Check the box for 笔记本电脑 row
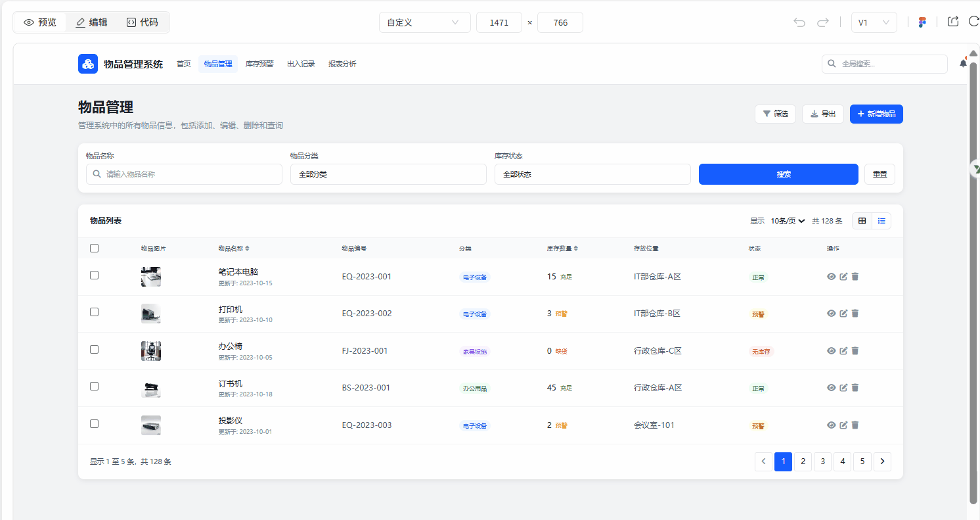The height and width of the screenshot is (520, 980). (94, 275)
